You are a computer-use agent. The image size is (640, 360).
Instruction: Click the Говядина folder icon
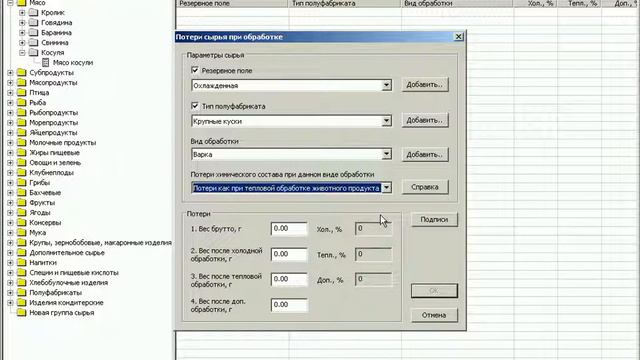pyautogui.click(x=33, y=22)
